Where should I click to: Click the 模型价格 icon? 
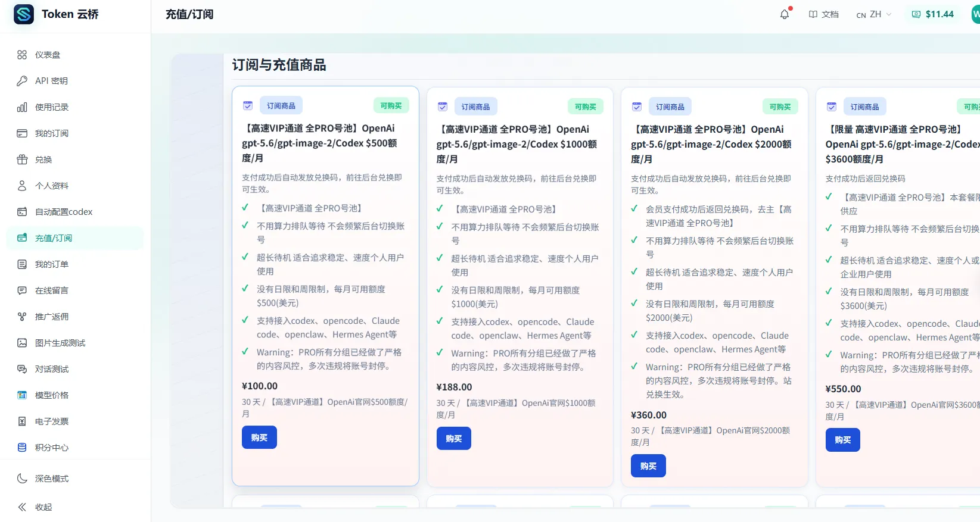(22, 395)
